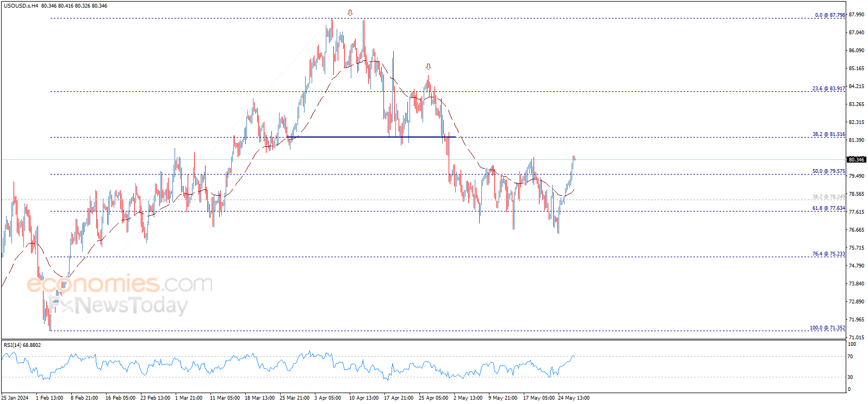868x404 pixels.
Task: Click the '25 Apr 05:00' time label
Action: pyautogui.click(x=433, y=398)
